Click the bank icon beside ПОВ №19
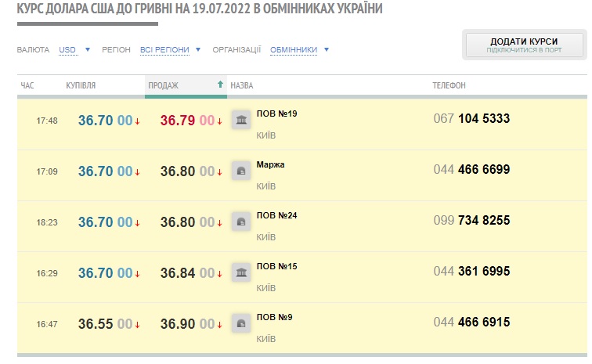The width and height of the screenshot is (592, 364). click(241, 120)
